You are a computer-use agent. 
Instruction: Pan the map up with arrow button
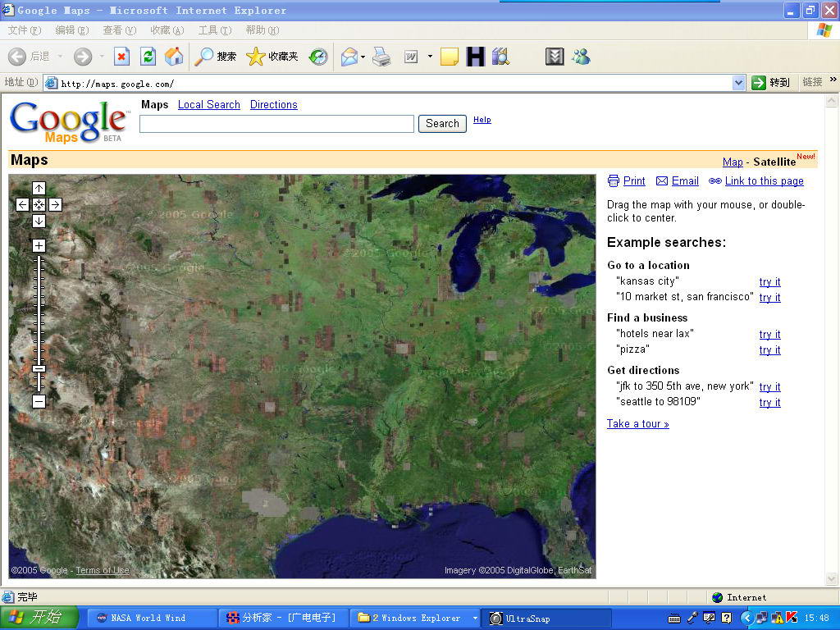tap(39, 189)
